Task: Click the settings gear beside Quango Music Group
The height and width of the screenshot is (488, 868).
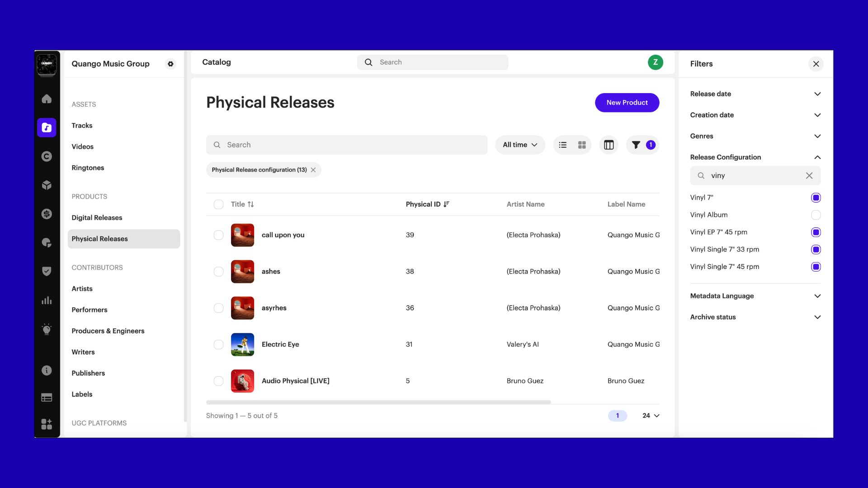Action: click(170, 64)
